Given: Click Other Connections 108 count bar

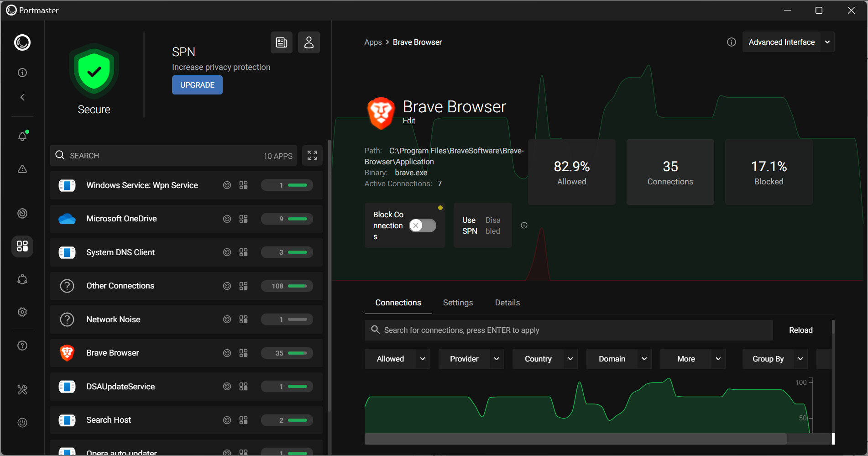Looking at the screenshot, I should [287, 286].
